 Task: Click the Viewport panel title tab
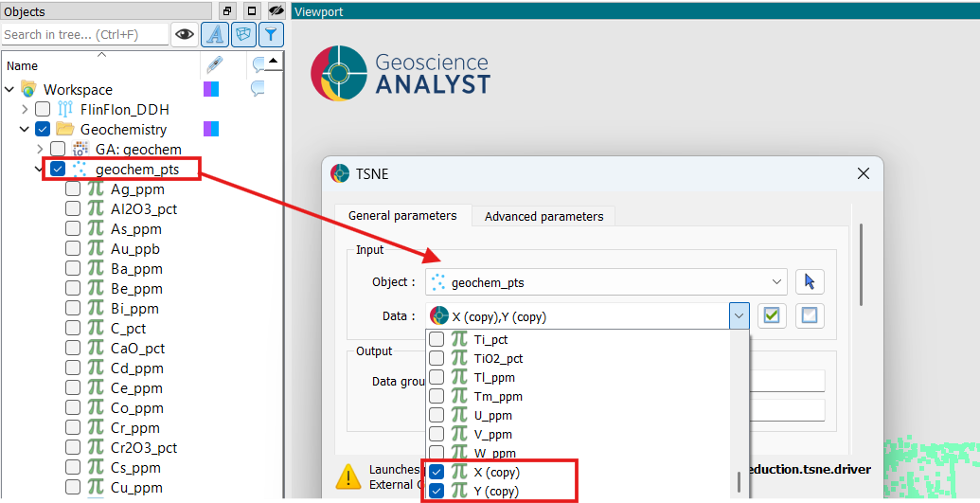(x=318, y=11)
